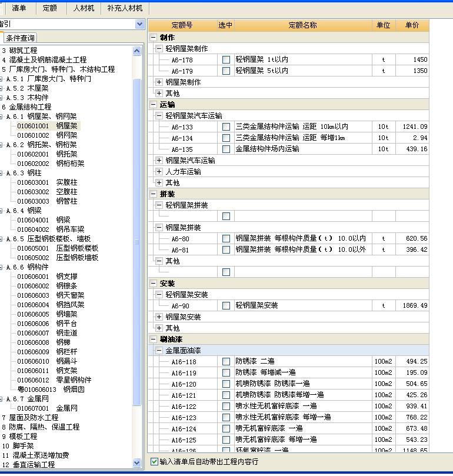The width and height of the screenshot is (453, 476).
Task: Select tree item 010601001 钢屋架
Action: (48, 126)
